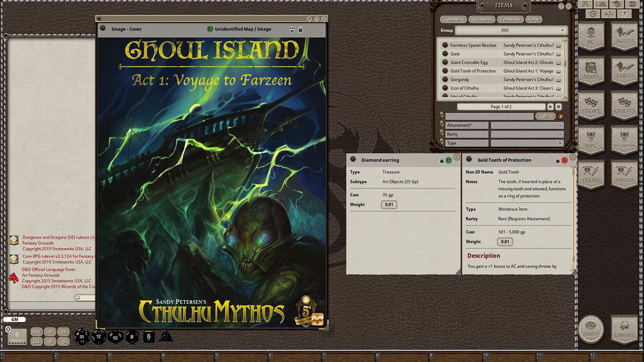
Task: Open help for the Items window
Action: [561, 6]
